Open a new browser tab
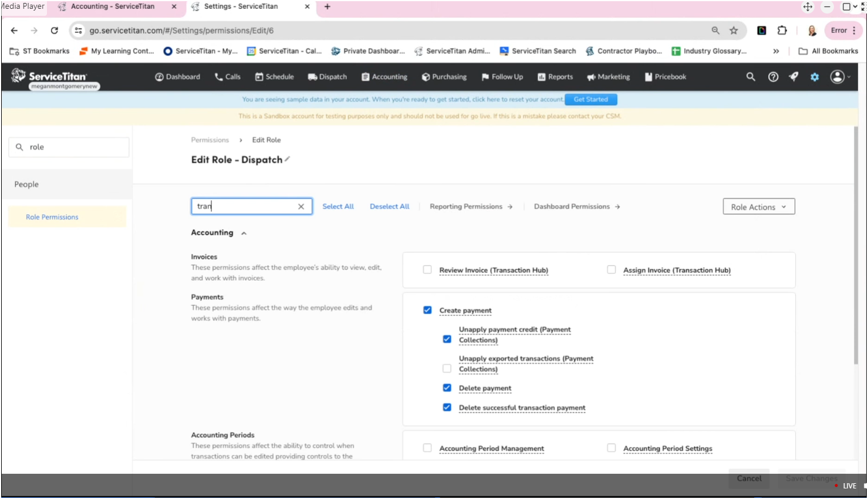 click(327, 6)
